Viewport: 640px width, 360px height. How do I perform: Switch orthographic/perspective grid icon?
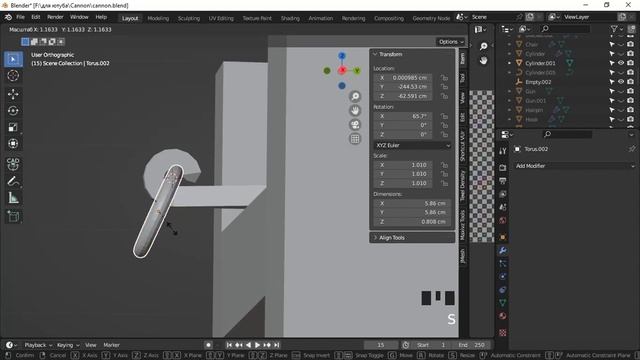point(355,139)
